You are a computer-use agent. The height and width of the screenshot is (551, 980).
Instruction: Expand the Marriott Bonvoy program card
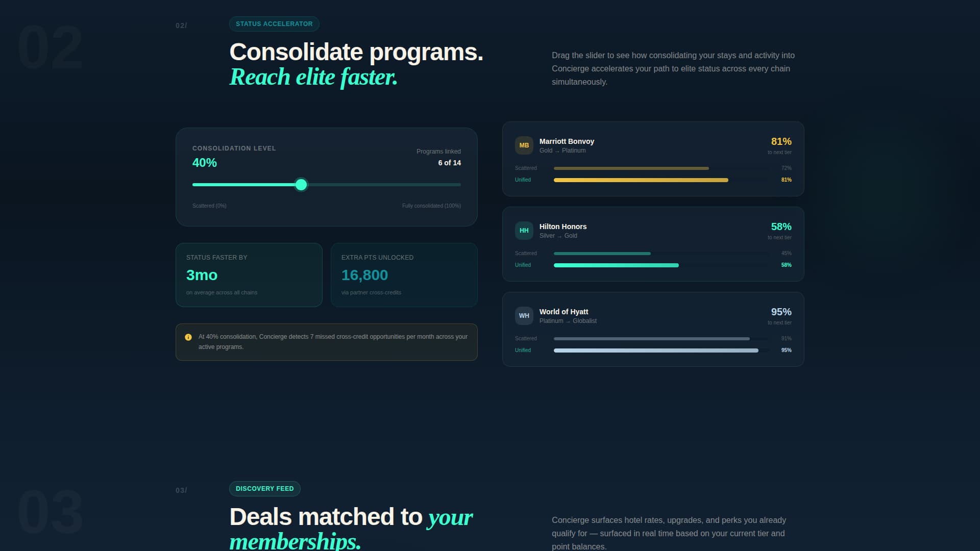[x=653, y=159]
